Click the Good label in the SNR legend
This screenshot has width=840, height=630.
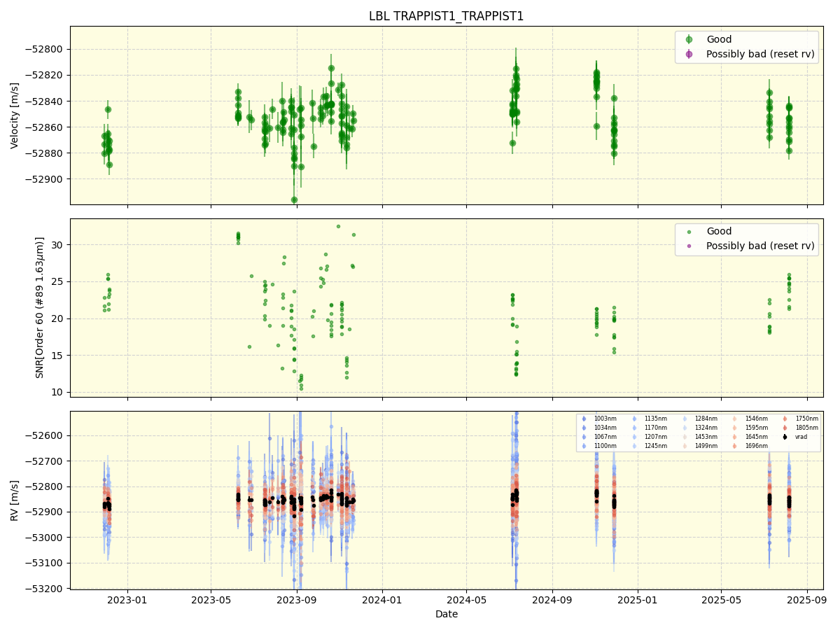pos(719,232)
